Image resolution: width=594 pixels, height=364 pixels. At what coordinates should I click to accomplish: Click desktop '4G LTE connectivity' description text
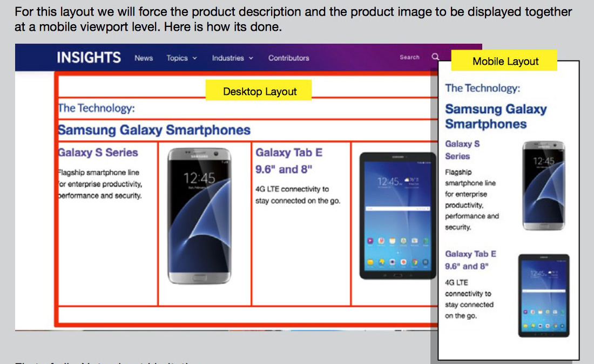pyautogui.click(x=298, y=195)
